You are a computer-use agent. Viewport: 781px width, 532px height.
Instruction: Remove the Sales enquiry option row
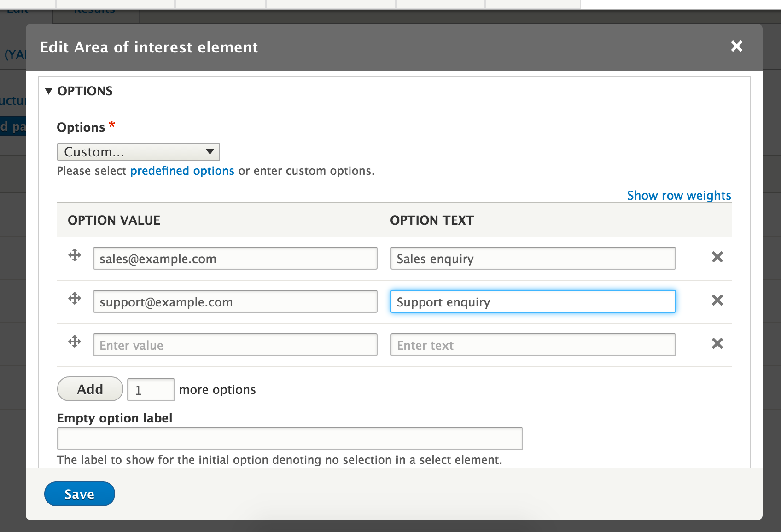coord(717,257)
